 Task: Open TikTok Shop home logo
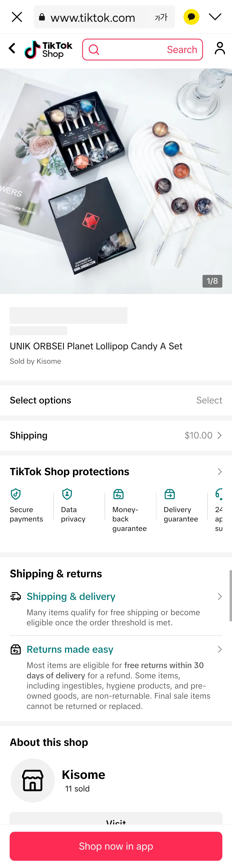(48, 49)
